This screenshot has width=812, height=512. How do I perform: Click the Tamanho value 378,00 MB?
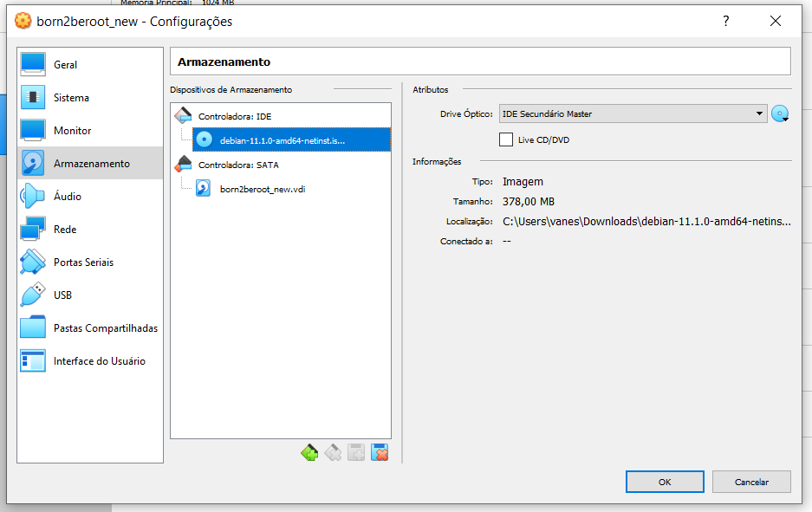pyautogui.click(x=529, y=201)
